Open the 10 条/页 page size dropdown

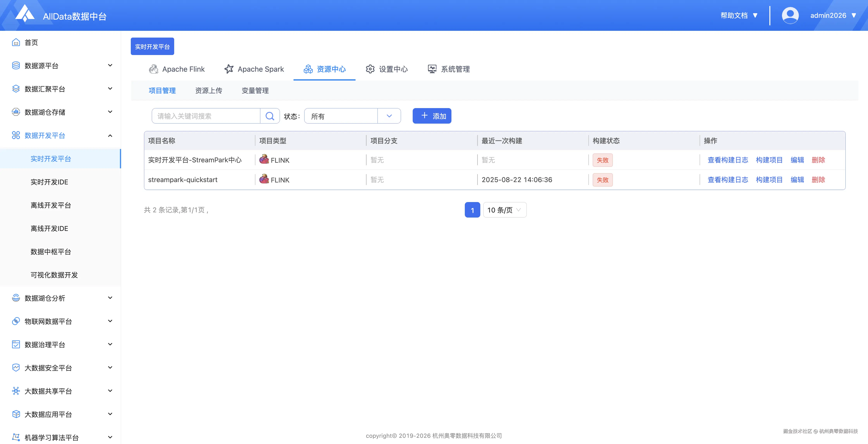[x=505, y=210]
